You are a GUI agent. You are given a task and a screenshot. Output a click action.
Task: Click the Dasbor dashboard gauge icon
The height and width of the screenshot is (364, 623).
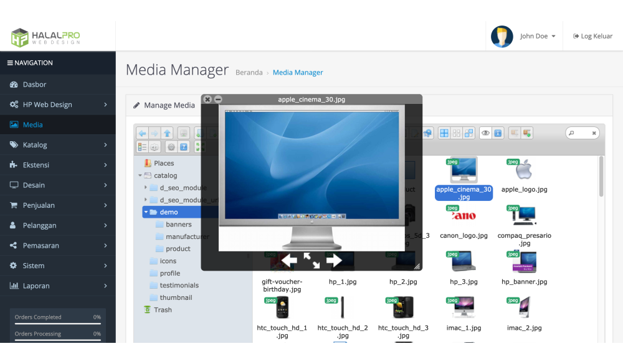tap(14, 85)
